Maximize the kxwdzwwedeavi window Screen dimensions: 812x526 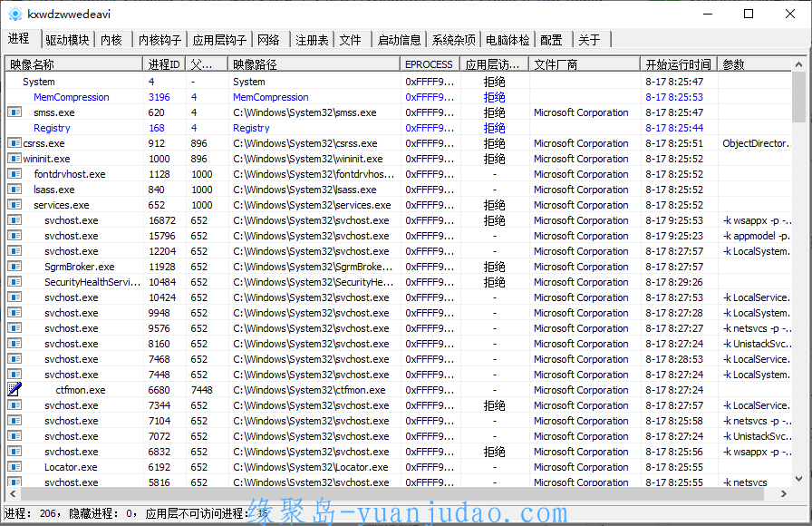tap(749, 14)
